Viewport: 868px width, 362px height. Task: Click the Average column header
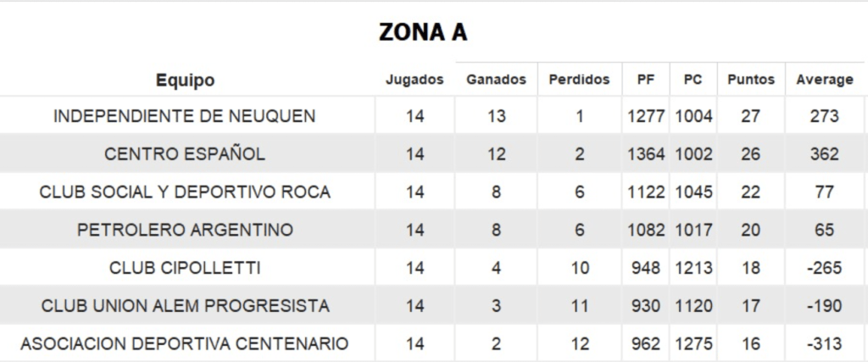825,80
